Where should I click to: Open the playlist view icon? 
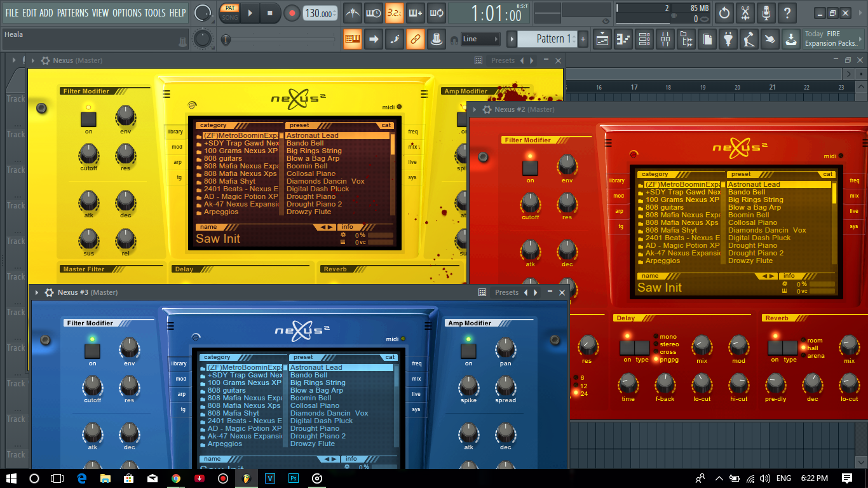[x=602, y=39]
